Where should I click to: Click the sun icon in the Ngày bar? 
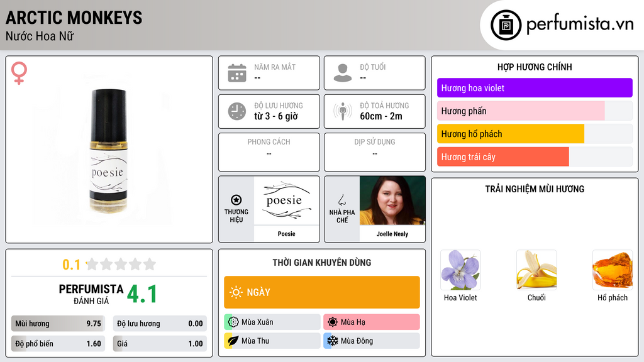236,292
